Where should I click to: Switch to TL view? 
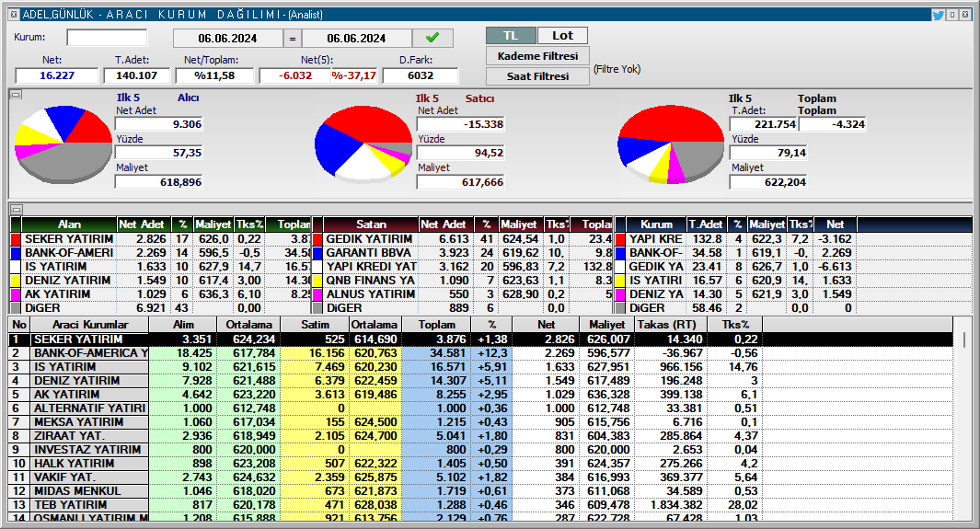click(x=511, y=36)
